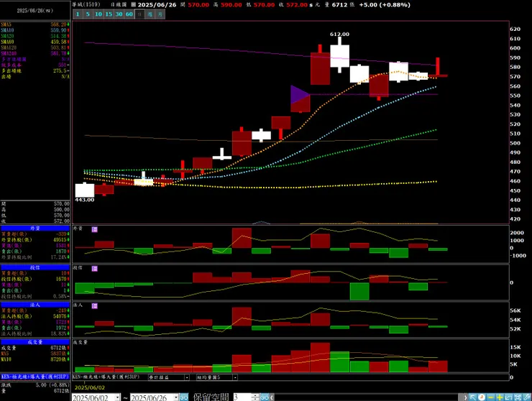The width and height of the screenshot is (532, 401).
Task: Open the 短均量圖5 dropdown
Action: tap(235, 377)
